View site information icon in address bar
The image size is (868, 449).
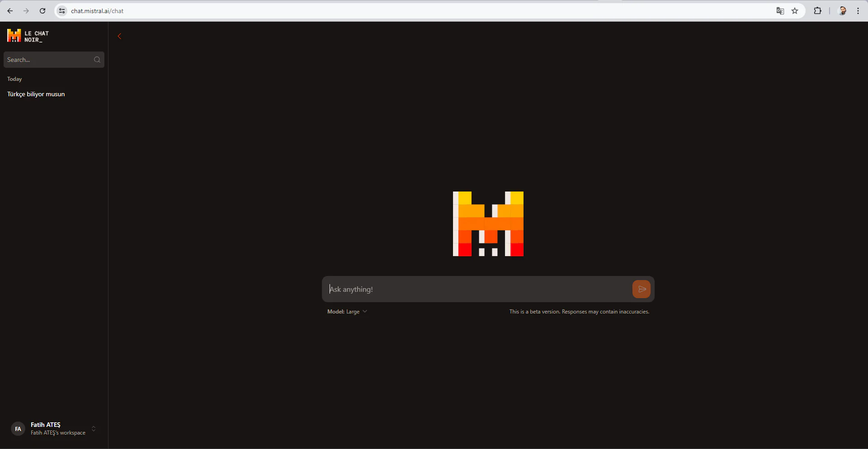tap(62, 11)
